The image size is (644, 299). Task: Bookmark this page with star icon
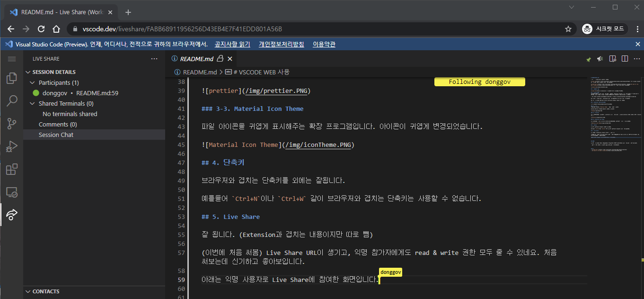pyautogui.click(x=568, y=29)
